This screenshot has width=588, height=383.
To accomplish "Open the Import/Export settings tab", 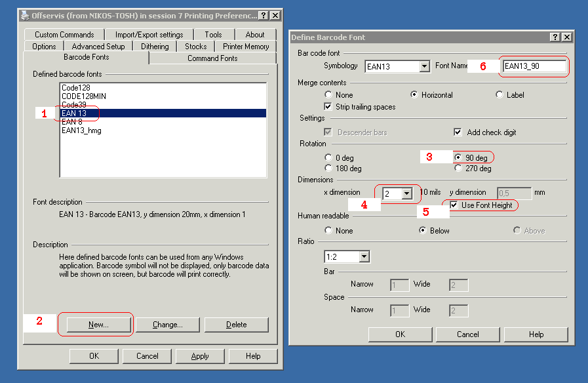I will coord(149,35).
